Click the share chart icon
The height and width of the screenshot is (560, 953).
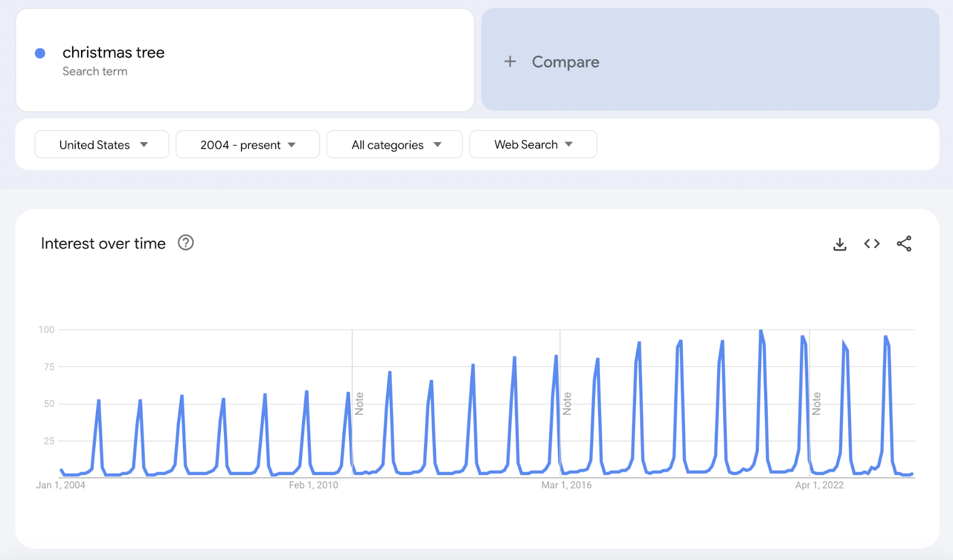tap(904, 243)
